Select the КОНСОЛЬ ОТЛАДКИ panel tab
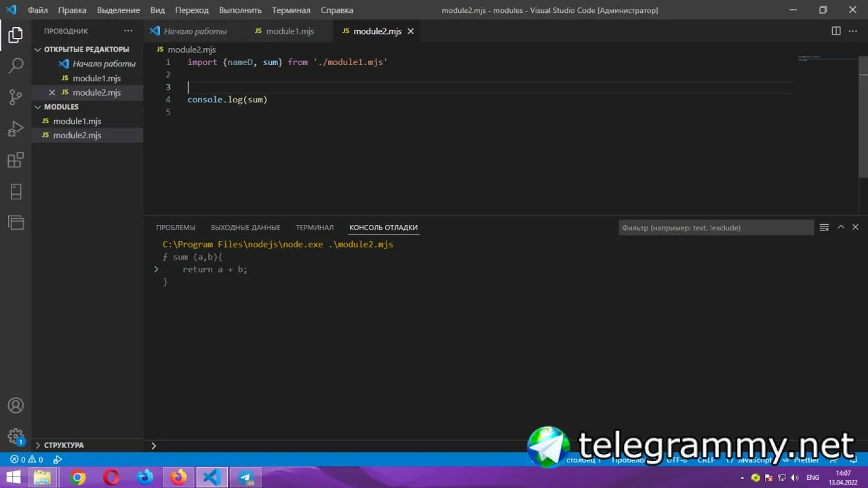Image resolution: width=868 pixels, height=488 pixels. (x=383, y=228)
